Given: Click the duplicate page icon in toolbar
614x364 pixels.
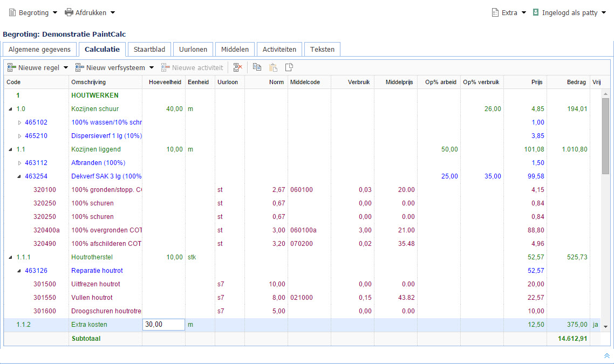Looking at the screenshot, I should (x=289, y=67).
